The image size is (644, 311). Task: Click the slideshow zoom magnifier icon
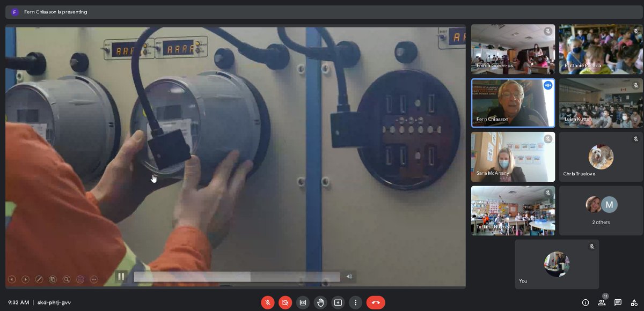point(67,279)
